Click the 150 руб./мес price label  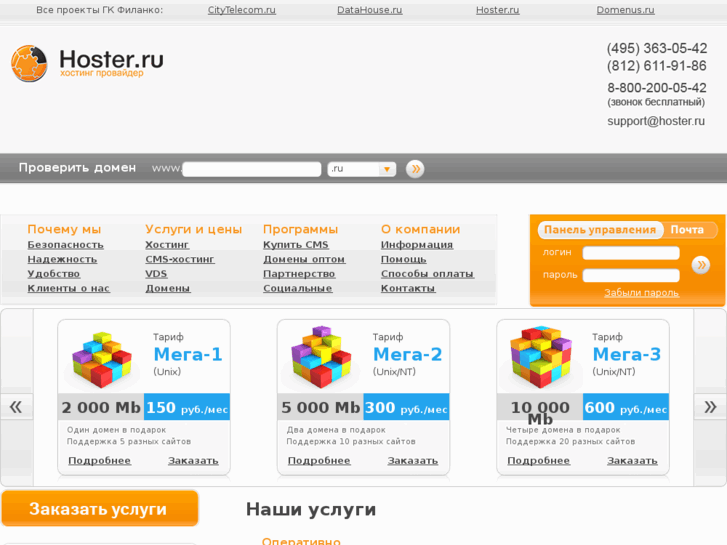tap(187, 407)
